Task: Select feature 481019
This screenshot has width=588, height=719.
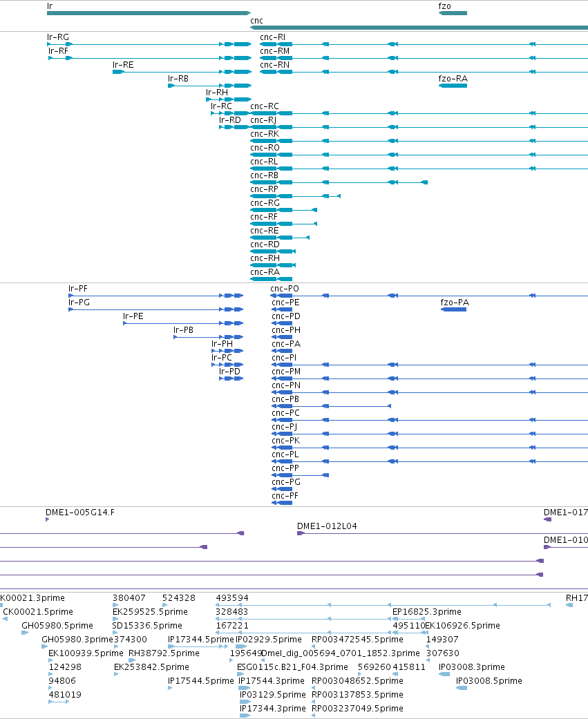Action: click(x=59, y=702)
